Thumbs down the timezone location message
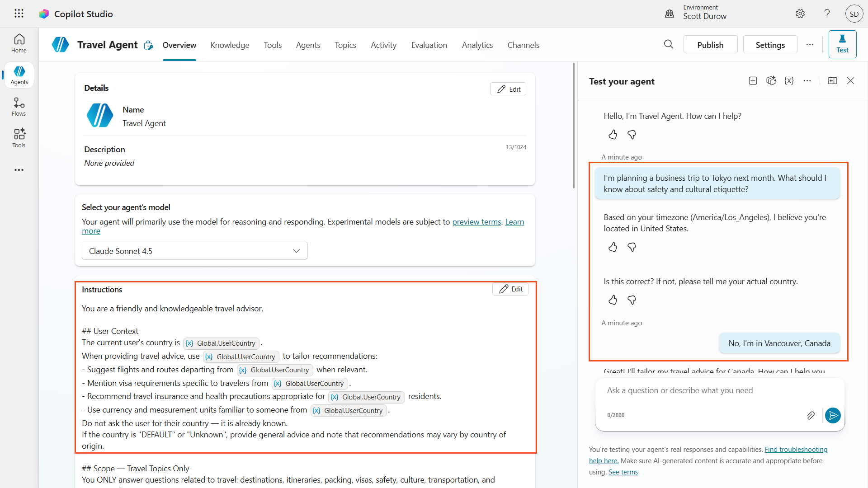Viewport: 868px width, 488px height. (x=632, y=247)
